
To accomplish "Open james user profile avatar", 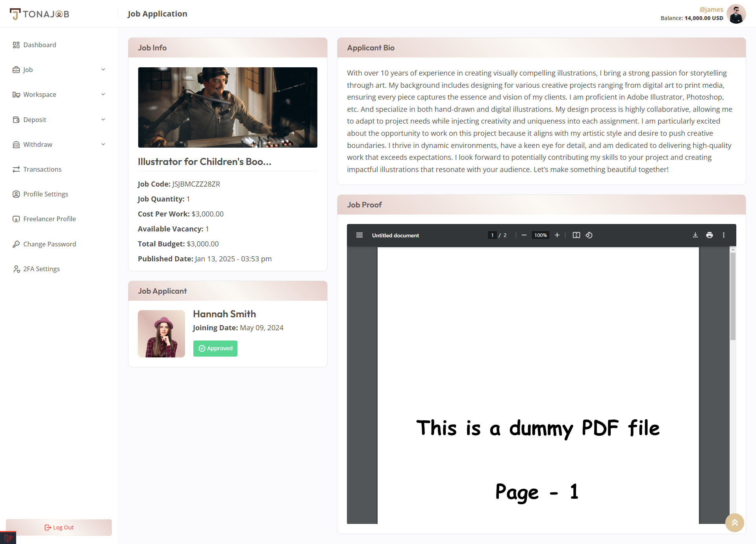I will tap(736, 14).
